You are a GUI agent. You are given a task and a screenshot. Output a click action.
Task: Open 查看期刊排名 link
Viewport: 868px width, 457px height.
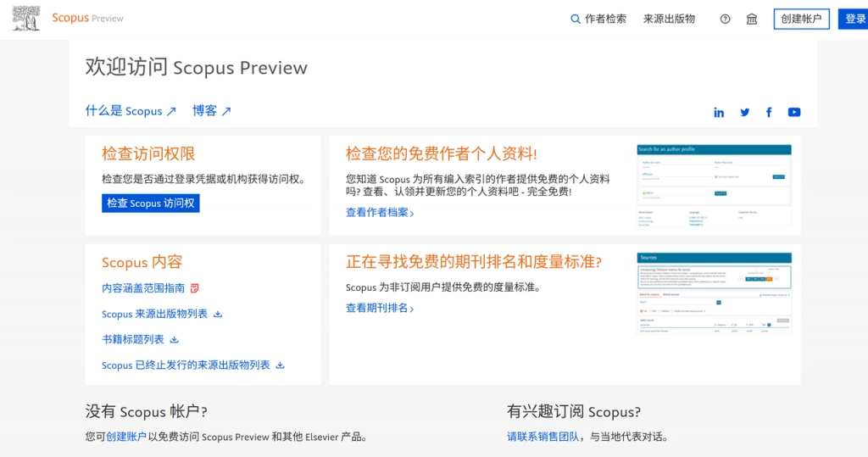377,308
